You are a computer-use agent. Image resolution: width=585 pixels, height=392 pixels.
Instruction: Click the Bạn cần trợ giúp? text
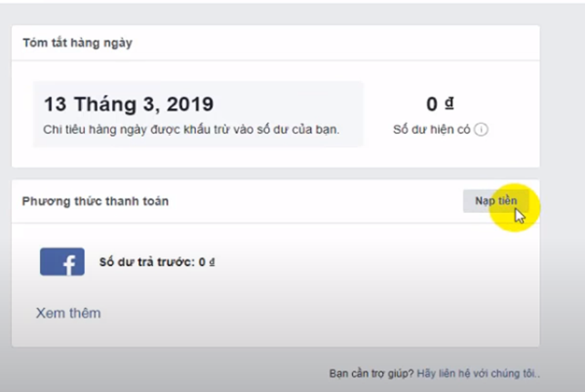click(371, 374)
